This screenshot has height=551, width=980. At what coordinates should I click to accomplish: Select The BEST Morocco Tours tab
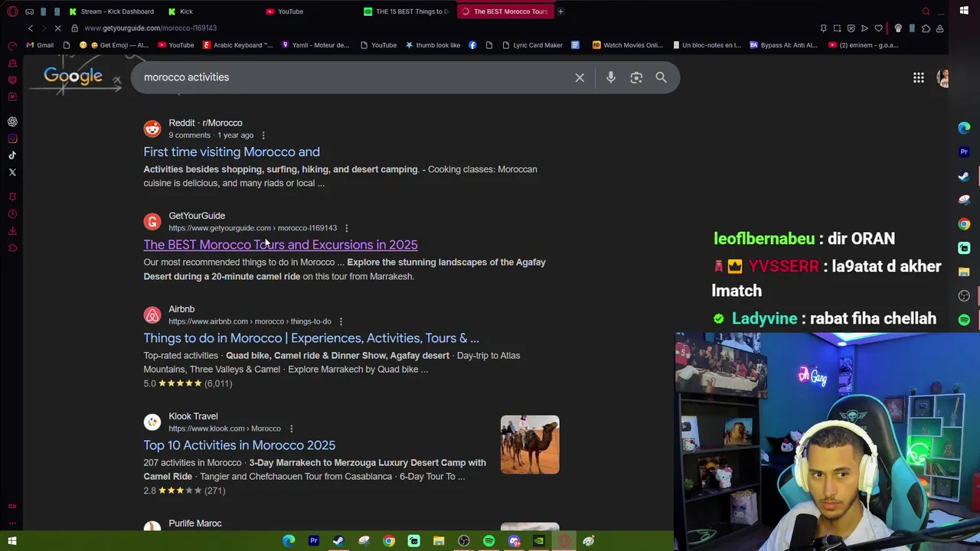coord(505,11)
